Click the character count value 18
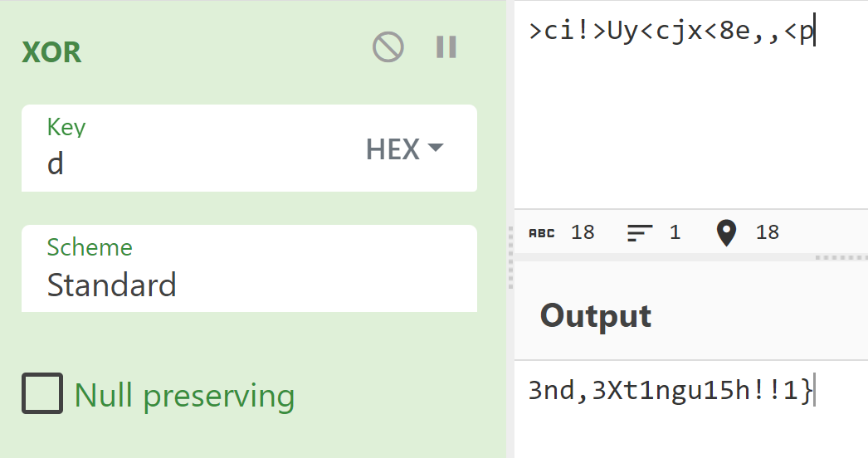Viewport: 868px width, 458px height. [583, 232]
